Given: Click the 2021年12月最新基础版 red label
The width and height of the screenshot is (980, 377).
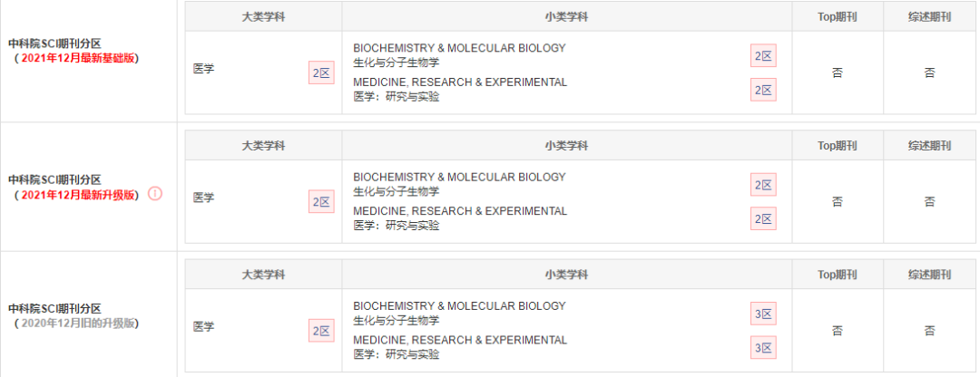Looking at the screenshot, I should [77, 59].
